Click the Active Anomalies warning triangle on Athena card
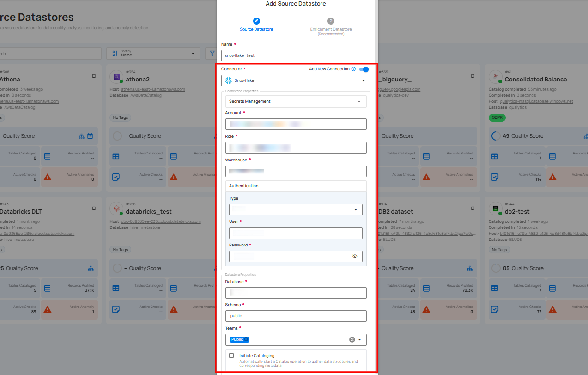Viewport: 588px width, 375px height. 48,177
